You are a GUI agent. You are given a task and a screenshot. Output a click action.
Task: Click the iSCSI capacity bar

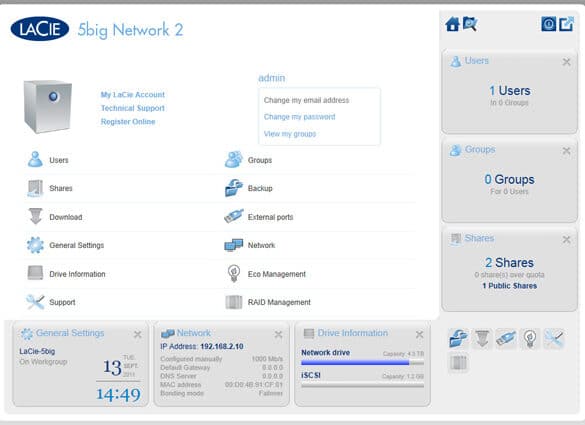(x=362, y=385)
